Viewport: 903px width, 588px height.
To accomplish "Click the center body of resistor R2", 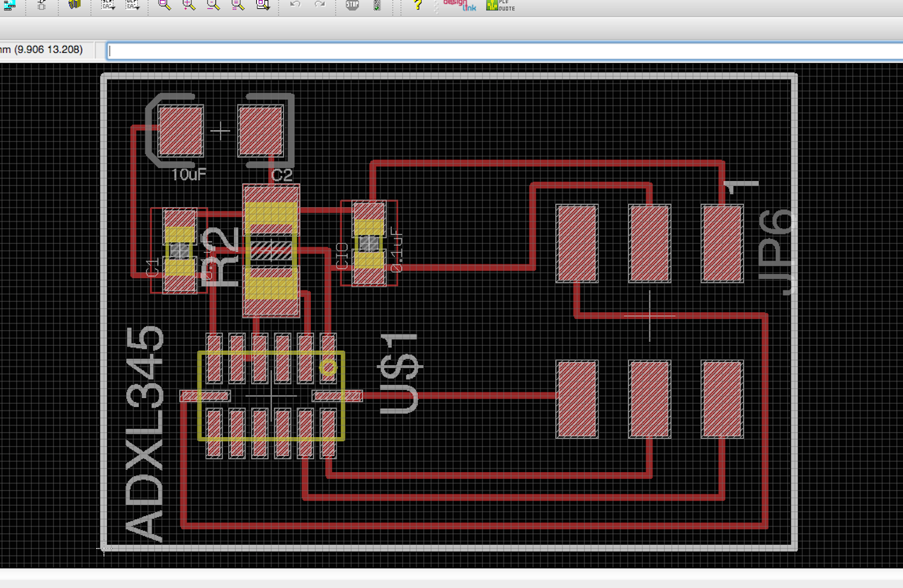I will click(x=271, y=250).
